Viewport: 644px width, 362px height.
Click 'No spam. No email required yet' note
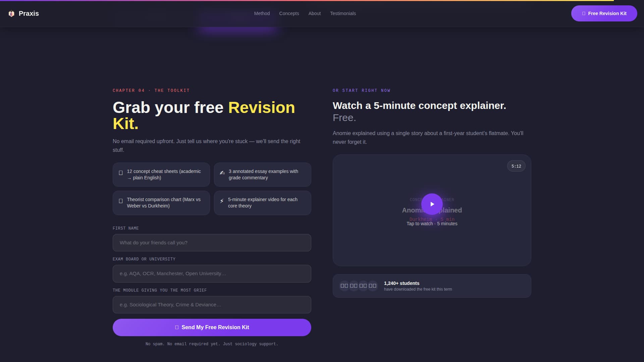[x=212, y=344]
